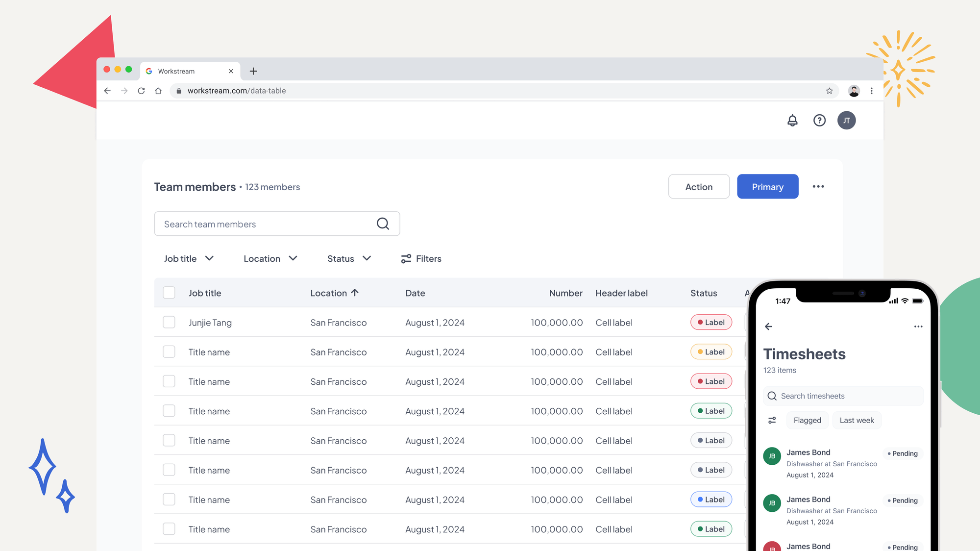Open the JT user avatar menu
The height and width of the screenshot is (551, 980).
(x=846, y=121)
